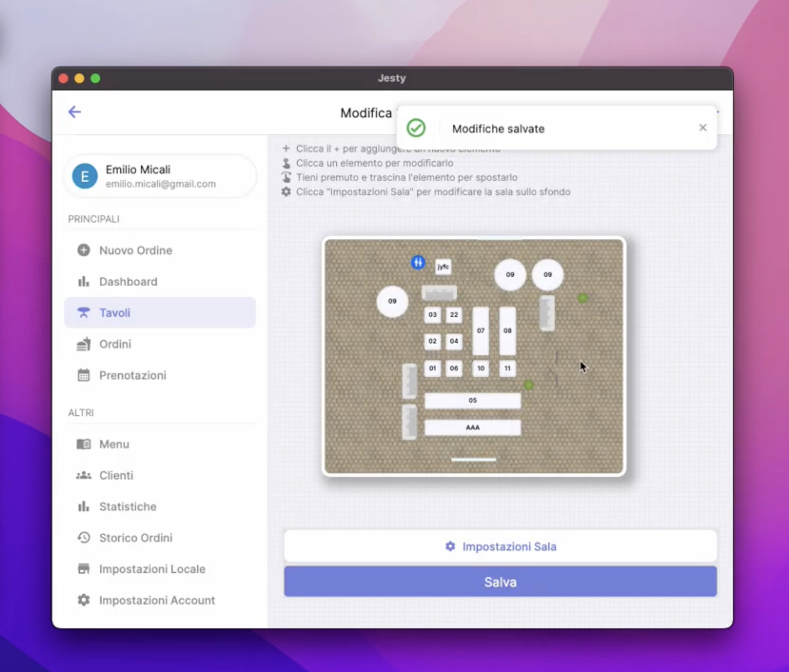Dismiss the Modifiche salvate notification
Viewport: 789px width, 672px height.
(703, 128)
